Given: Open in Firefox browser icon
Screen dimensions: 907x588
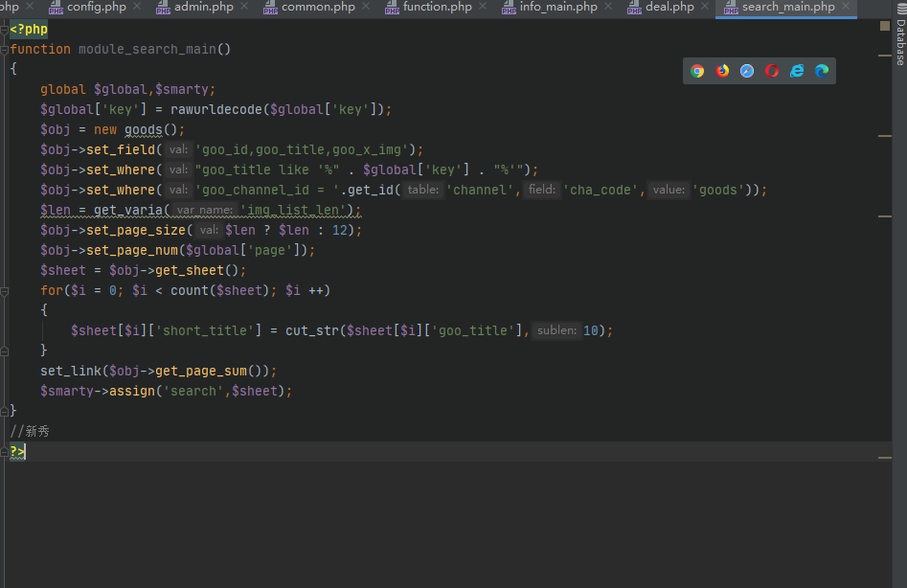Looking at the screenshot, I should (x=722, y=71).
